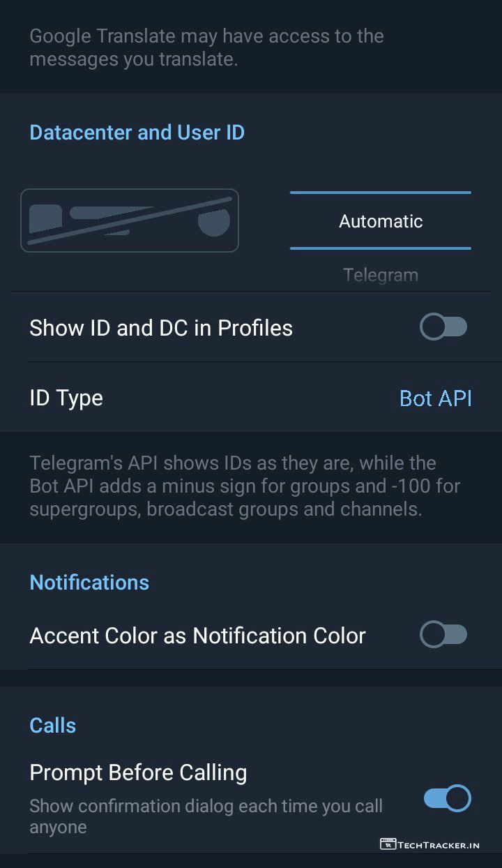Screen dimensions: 502x868
Task: Tap the Show ID and DC in Profiles label
Action: (x=161, y=328)
